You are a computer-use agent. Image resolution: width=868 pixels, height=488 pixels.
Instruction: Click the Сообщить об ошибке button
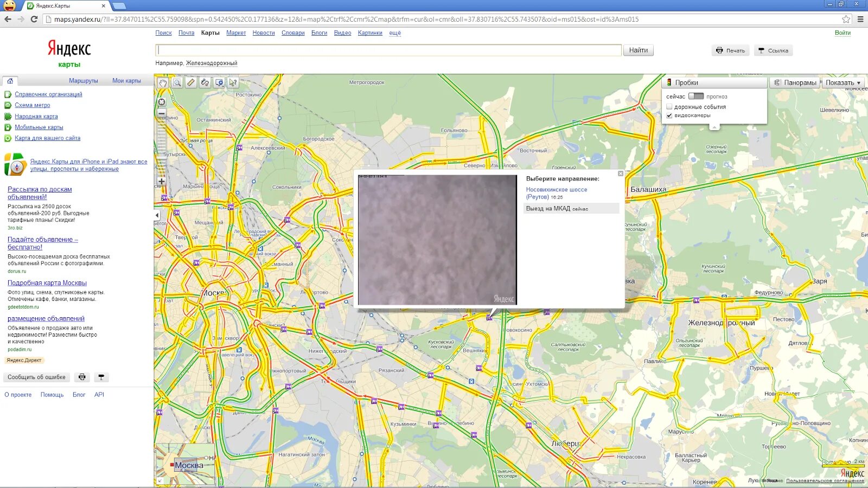(x=36, y=377)
